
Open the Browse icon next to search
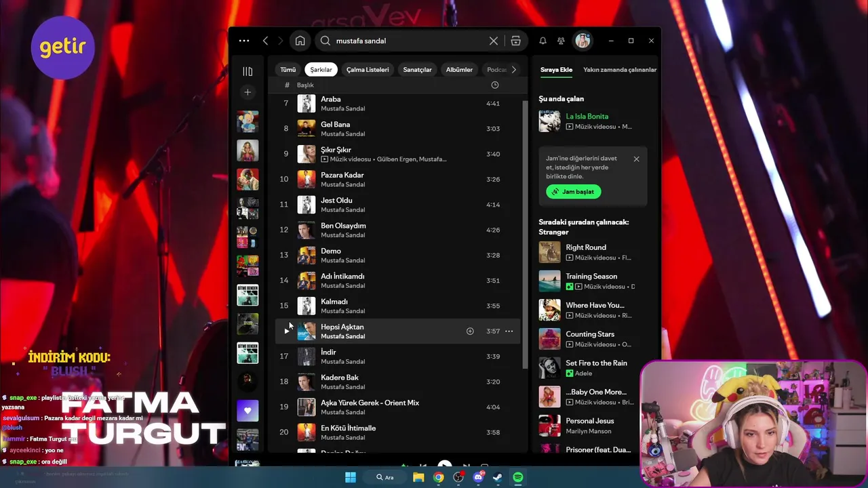tap(516, 41)
